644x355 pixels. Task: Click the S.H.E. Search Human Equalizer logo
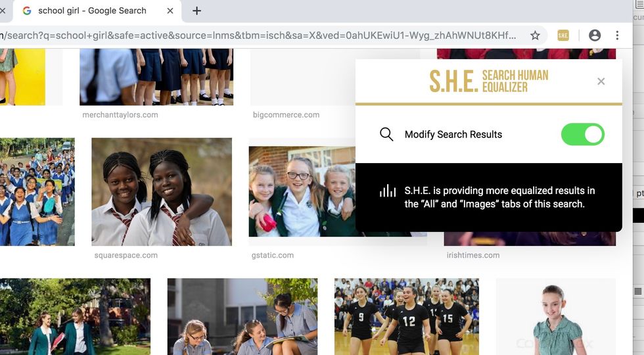pos(488,81)
